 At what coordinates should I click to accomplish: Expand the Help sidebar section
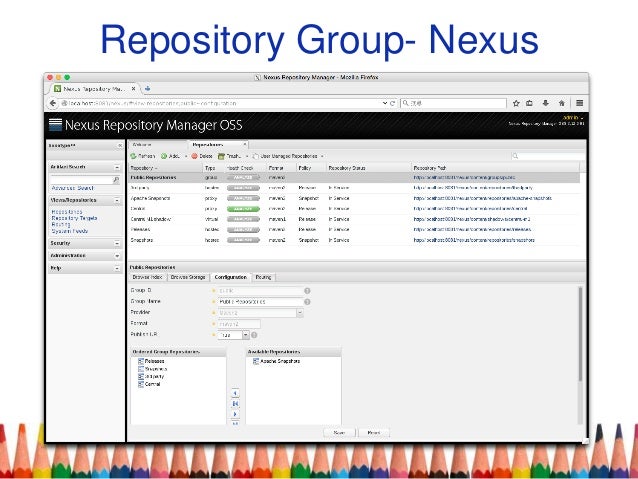point(117,269)
